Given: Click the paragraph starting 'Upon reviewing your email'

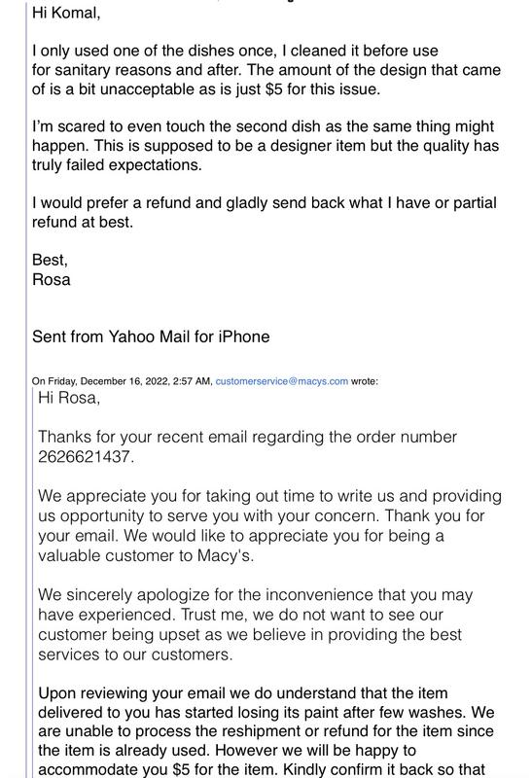Looking at the screenshot, I should 266,731.
